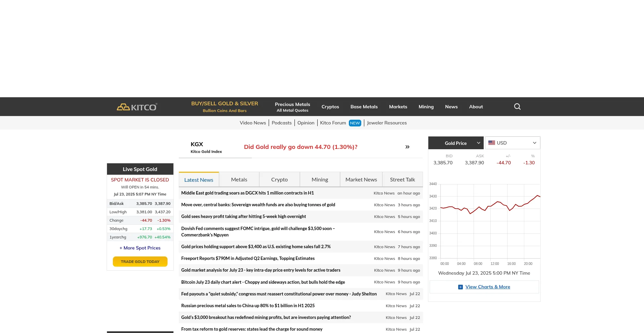Screen dimensions: 644x333
Task: Open Sovereign wealth funds buying gold article
Action: click(x=258, y=205)
